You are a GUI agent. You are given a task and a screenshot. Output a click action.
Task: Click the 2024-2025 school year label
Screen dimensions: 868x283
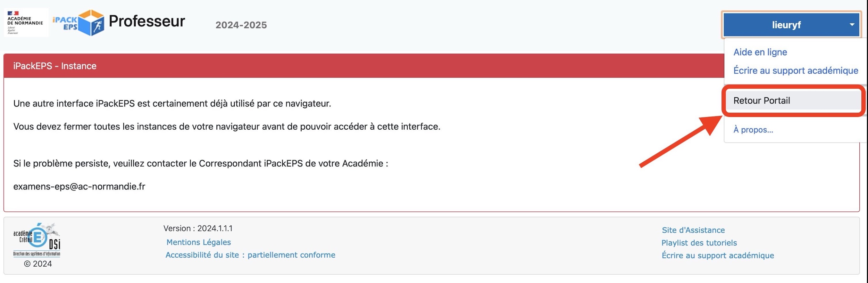coord(241,25)
